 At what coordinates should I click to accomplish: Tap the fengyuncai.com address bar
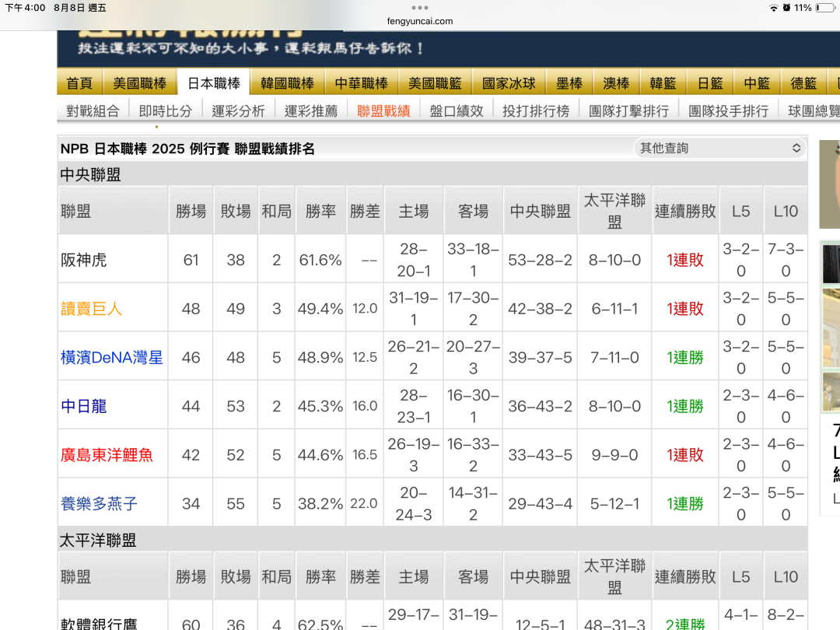(x=419, y=21)
